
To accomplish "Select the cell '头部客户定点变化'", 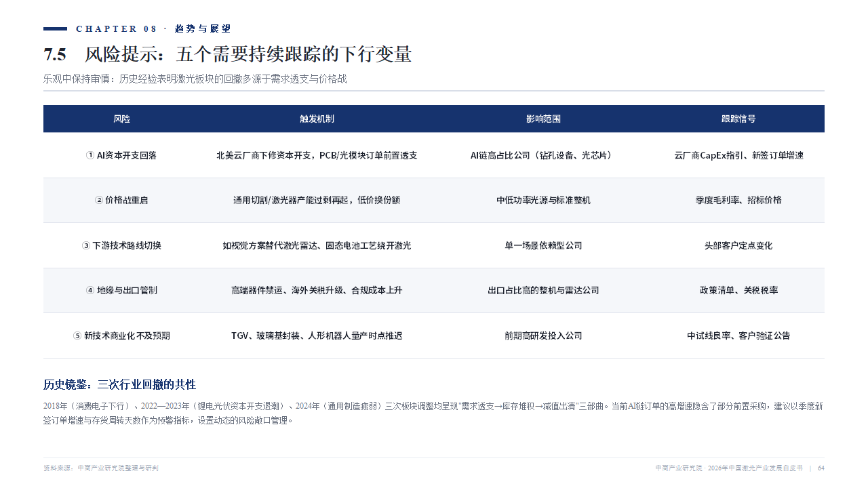I will (738, 245).
